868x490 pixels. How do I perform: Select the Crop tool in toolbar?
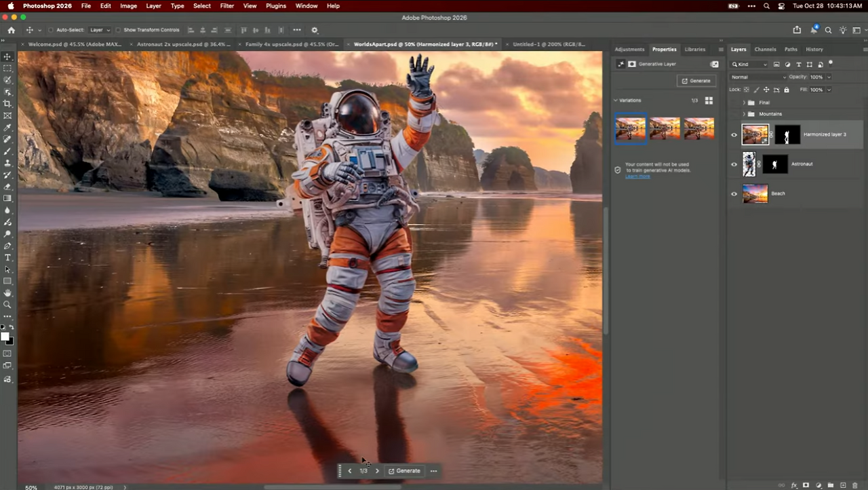coord(7,104)
